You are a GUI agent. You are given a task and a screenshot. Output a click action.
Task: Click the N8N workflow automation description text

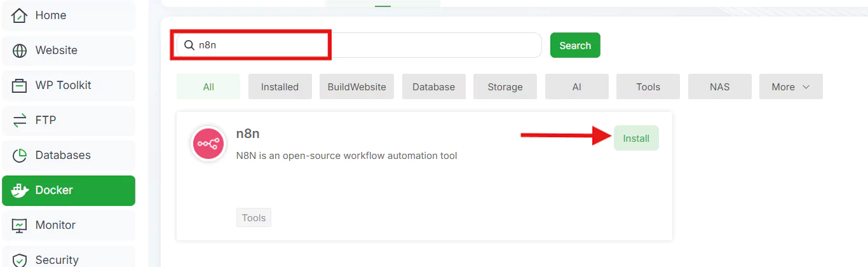tap(346, 156)
